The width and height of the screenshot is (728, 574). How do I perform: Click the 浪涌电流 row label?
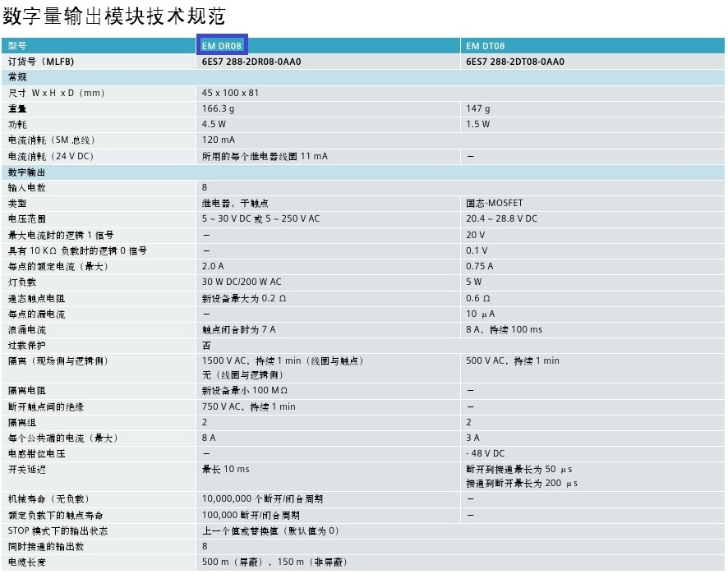[26, 330]
